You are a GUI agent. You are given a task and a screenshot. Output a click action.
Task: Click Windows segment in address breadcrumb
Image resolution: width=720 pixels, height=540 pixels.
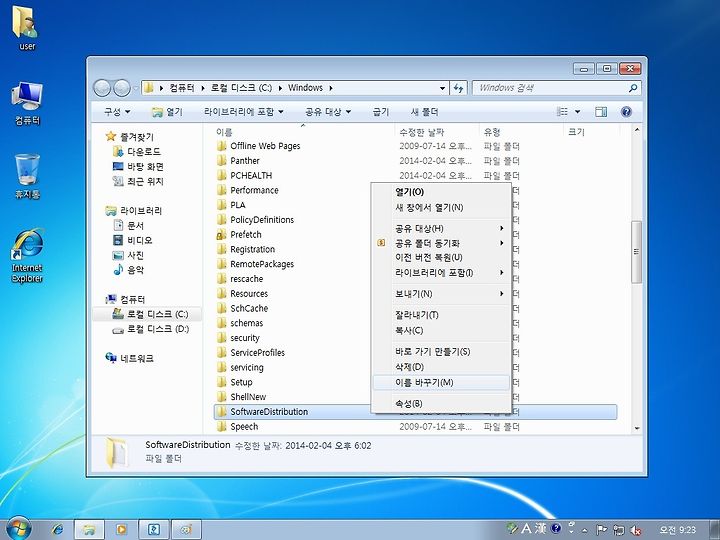click(x=305, y=88)
